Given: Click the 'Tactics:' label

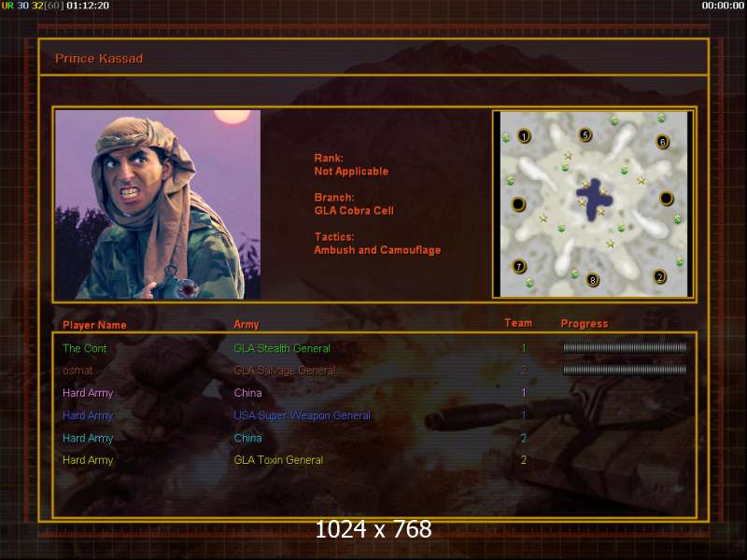Looking at the screenshot, I should [334, 237].
